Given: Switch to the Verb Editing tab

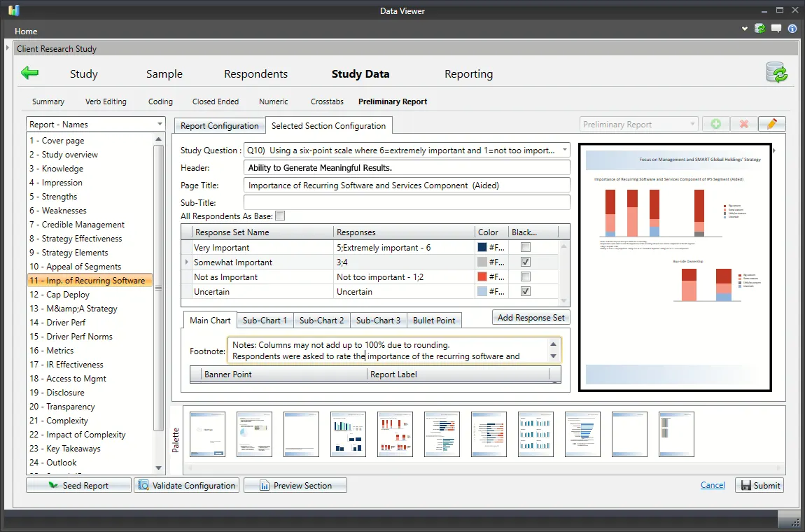Looking at the screenshot, I should [106, 101].
